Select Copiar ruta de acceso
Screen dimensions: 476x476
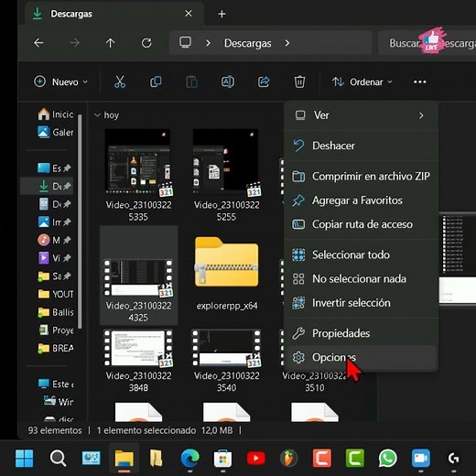click(362, 224)
